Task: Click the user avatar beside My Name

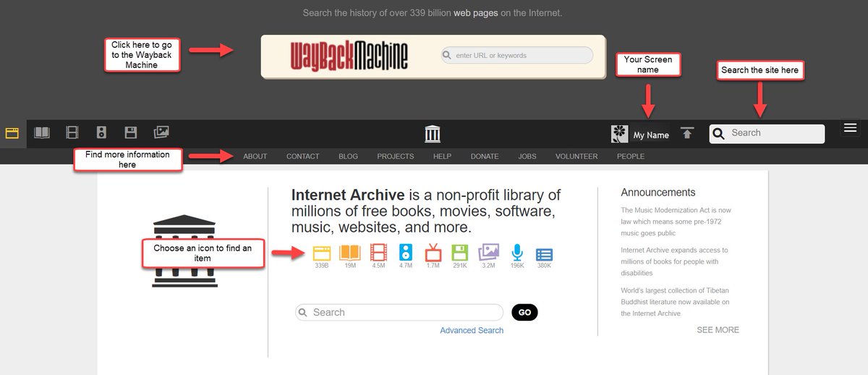Action: [620, 133]
